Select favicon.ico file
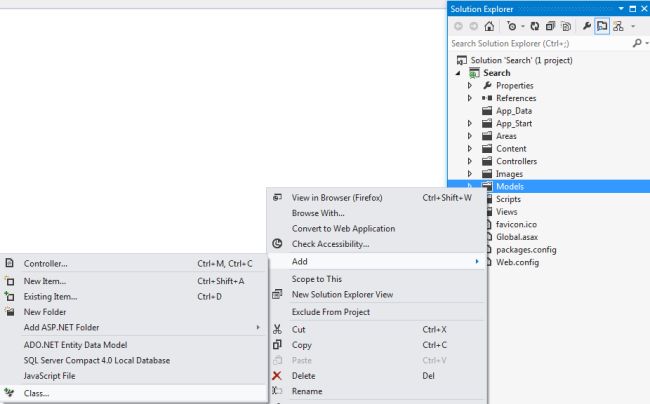This screenshot has width=650, height=404. 517,225
